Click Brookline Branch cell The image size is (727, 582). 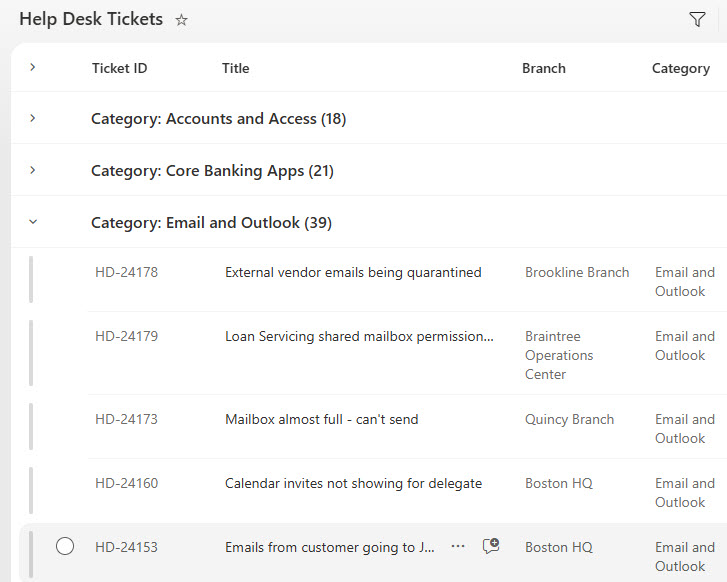(577, 272)
